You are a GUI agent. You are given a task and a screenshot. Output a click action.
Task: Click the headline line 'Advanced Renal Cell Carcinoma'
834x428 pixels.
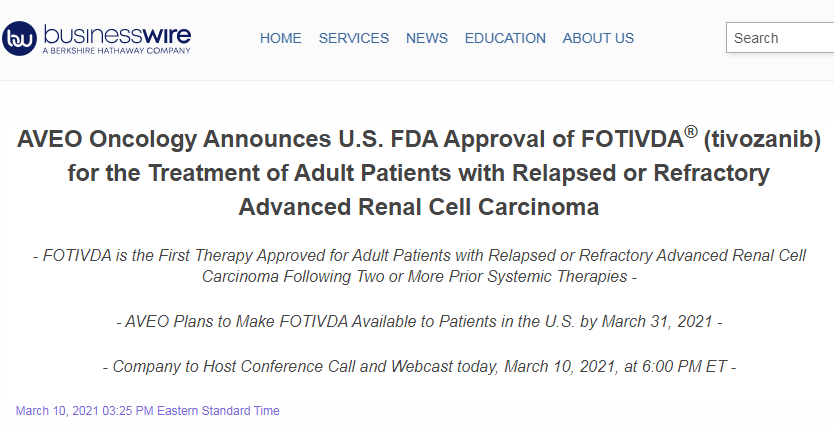click(x=419, y=207)
